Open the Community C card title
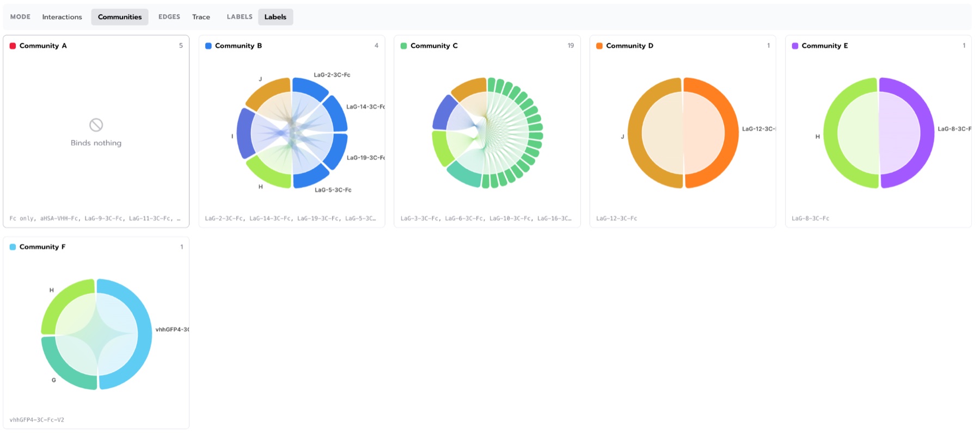This screenshot has width=980, height=433. click(x=434, y=46)
